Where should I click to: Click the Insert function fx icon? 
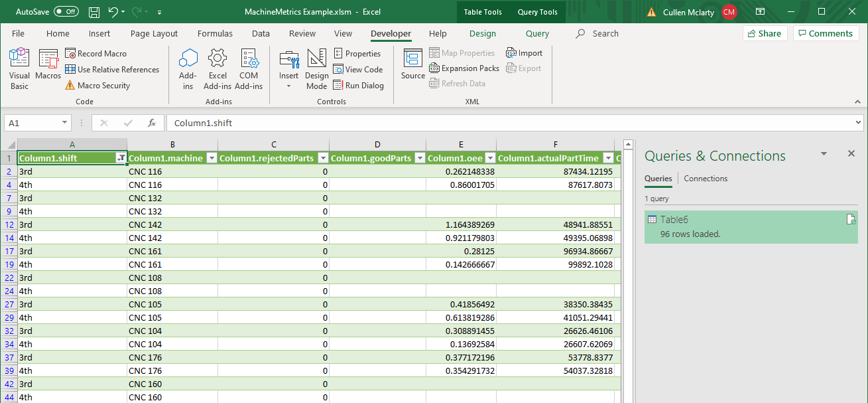point(152,123)
